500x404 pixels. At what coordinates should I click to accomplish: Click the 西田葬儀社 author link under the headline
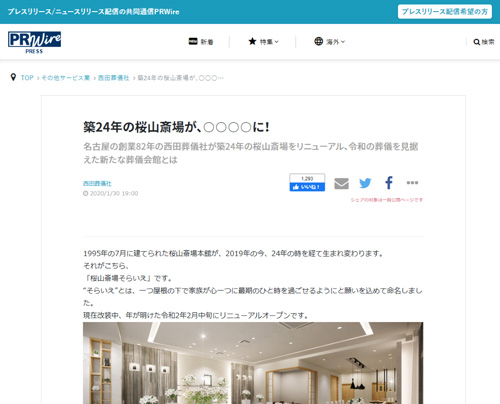coord(97,183)
